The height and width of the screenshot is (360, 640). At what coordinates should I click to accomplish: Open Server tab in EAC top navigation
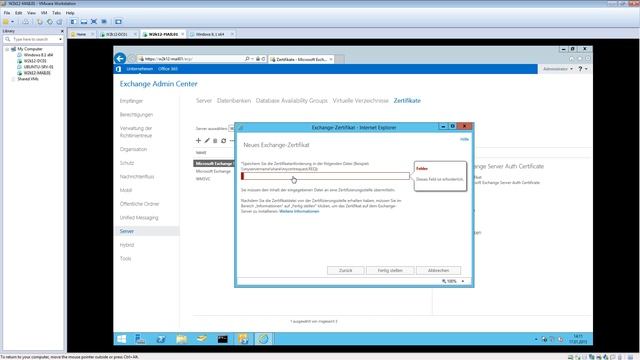pos(204,100)
